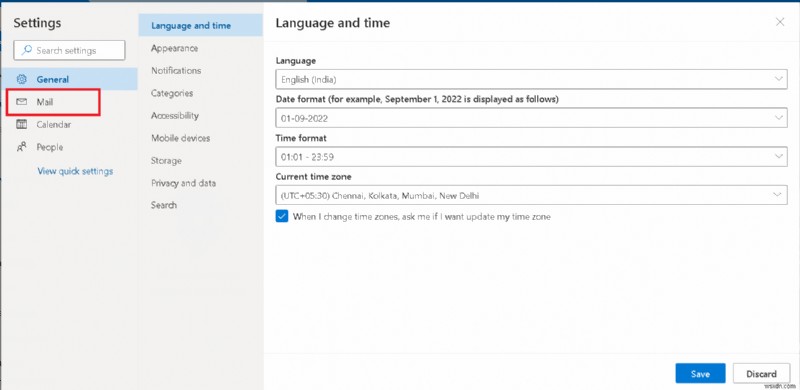
Task: Select the Mail label in the sidebar
Action: click(x=45, y=102)
